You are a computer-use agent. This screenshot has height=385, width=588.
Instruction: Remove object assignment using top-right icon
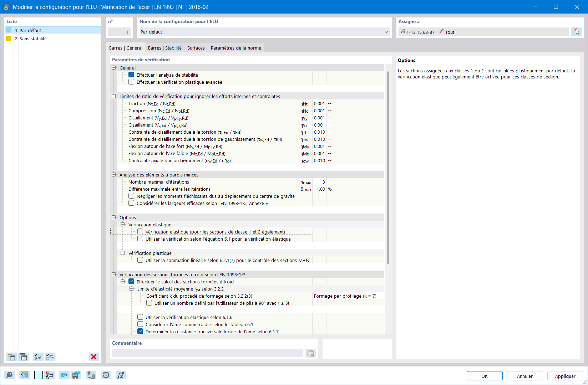577,31
